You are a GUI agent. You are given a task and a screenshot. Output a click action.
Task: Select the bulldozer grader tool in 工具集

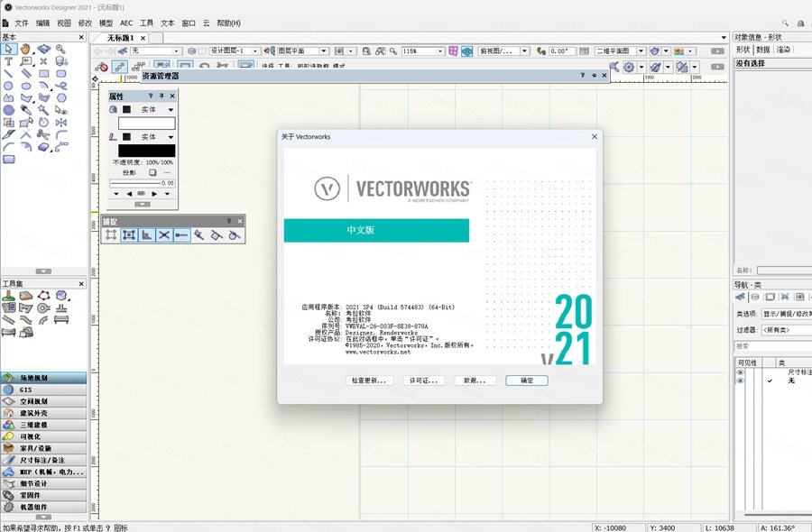point(26,332)
